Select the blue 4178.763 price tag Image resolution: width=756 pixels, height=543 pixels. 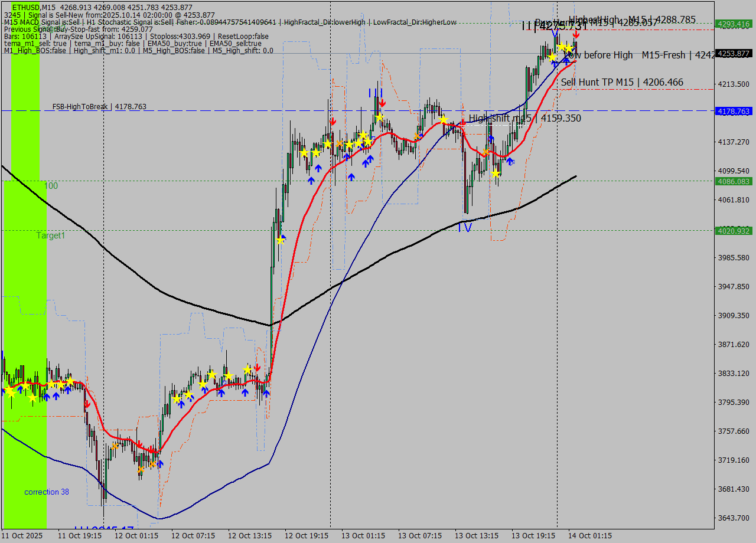[733, 111]
